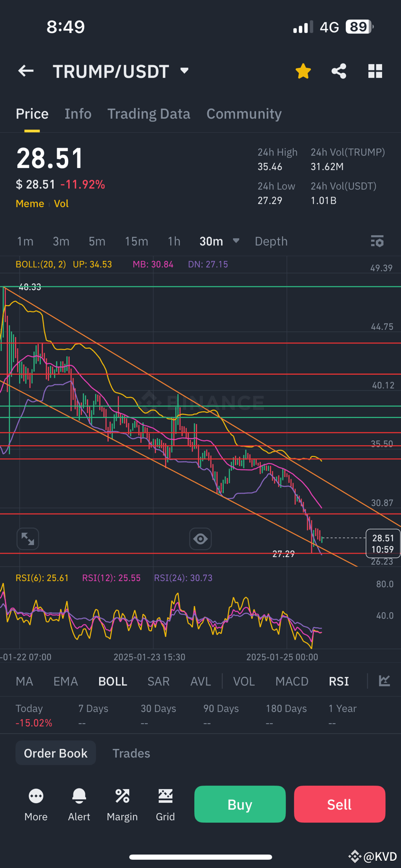Enable the SAR indicator
Screen dimensions: 401x868
tap(158, 682)
